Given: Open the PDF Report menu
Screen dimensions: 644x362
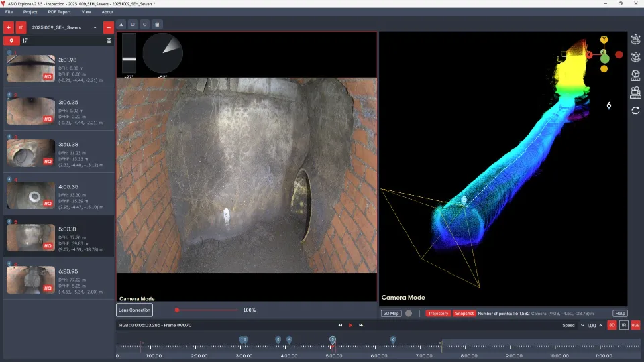Looking at the screenshot, I should [x=59, y=12].
